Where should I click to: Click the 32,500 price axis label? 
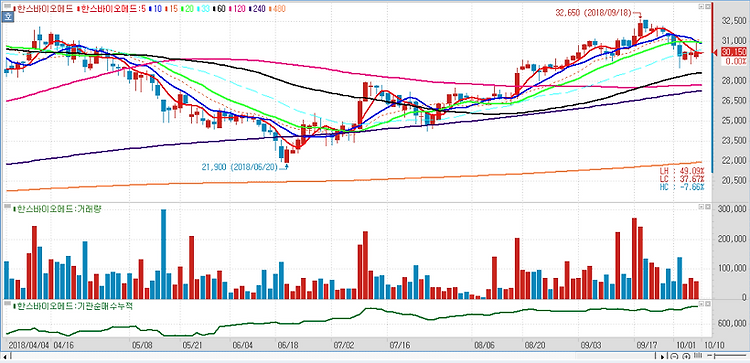pyautogui.click(x=734, y=21)
